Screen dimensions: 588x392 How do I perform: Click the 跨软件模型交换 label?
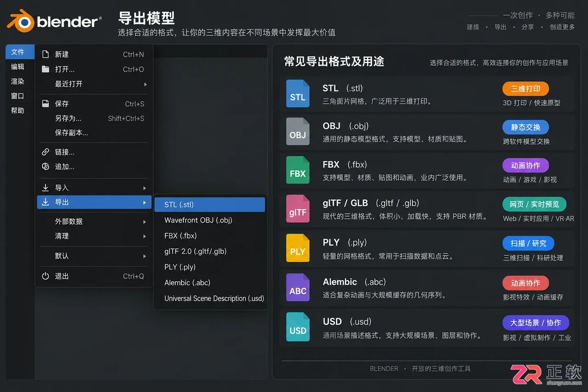pos(526,141)
